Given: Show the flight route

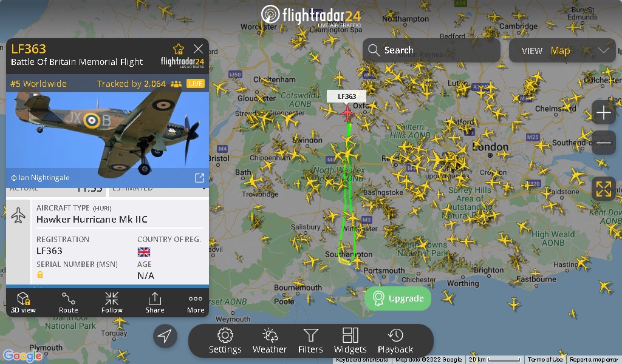Looking at the screenshot, I should coord(68,303).
